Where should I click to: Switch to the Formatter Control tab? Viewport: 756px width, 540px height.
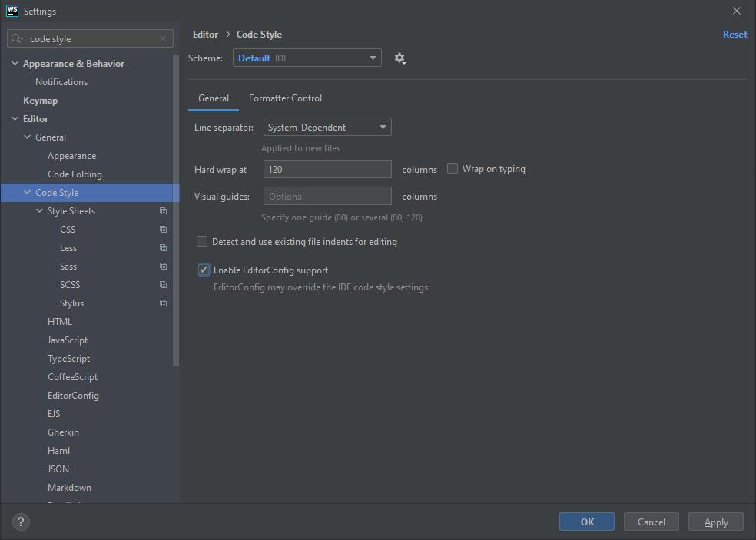click(285, 98)
